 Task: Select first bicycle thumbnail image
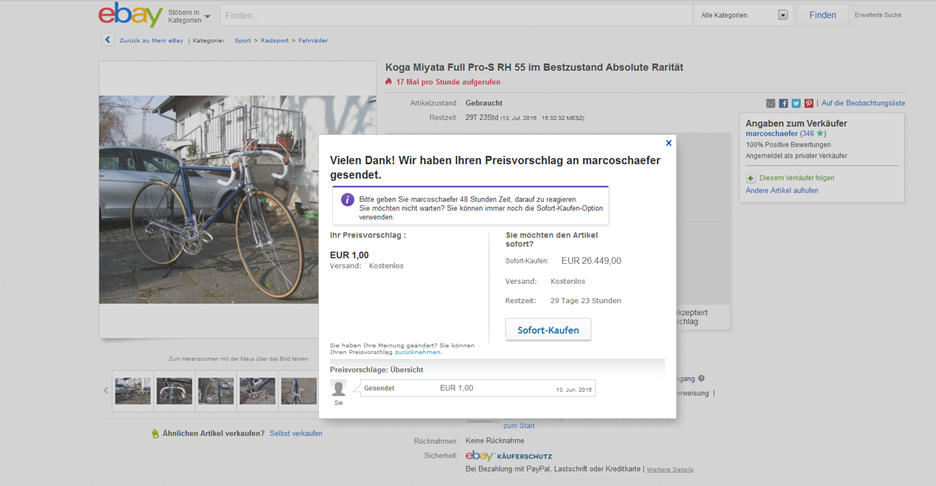click(133, 390)
